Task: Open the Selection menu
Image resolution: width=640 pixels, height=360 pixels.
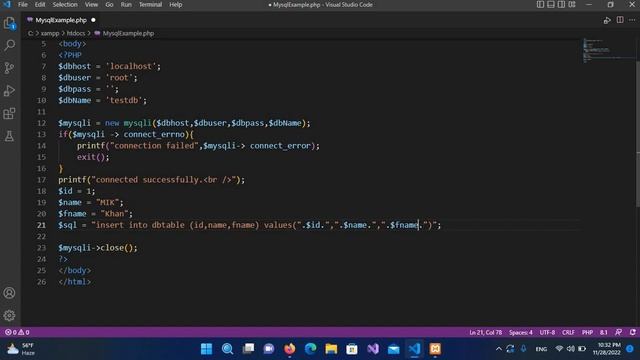Action: [x=65, y=4]
